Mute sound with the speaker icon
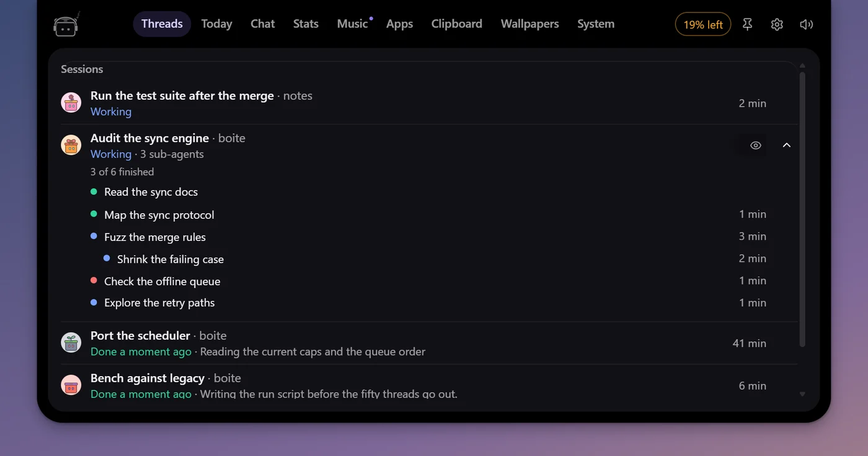Image resolution: width=868 pixels, height=456 pixels. click(806, 24)
